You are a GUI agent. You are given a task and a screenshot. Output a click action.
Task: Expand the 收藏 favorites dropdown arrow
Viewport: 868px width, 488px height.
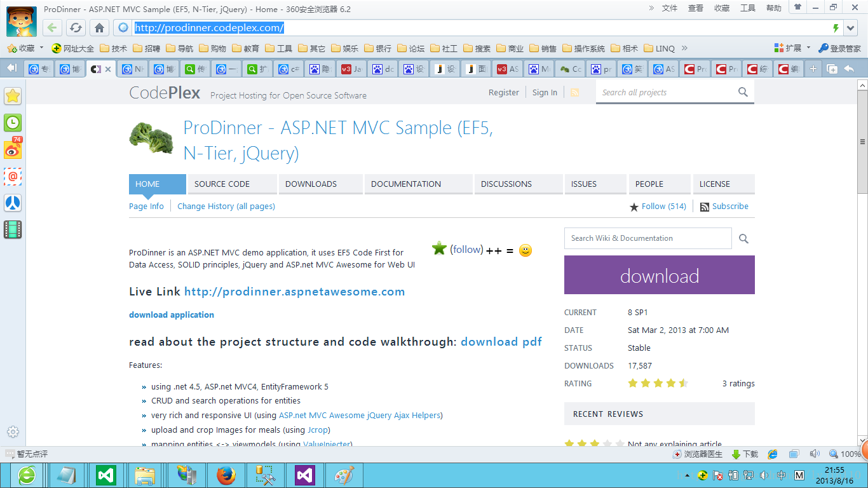42,48
